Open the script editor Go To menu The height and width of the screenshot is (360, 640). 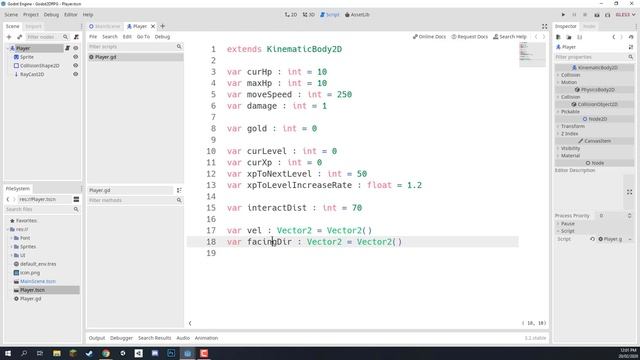(143, 37)
